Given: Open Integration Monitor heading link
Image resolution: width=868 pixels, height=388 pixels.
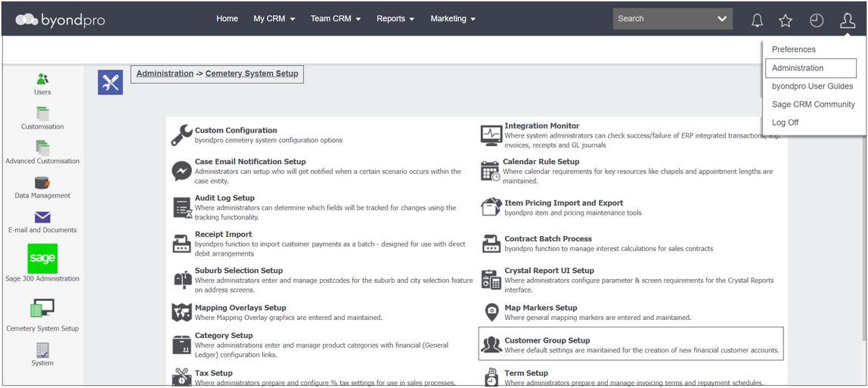Looking at the screenshot, I should pyautogui.click(x=542, y=126).
